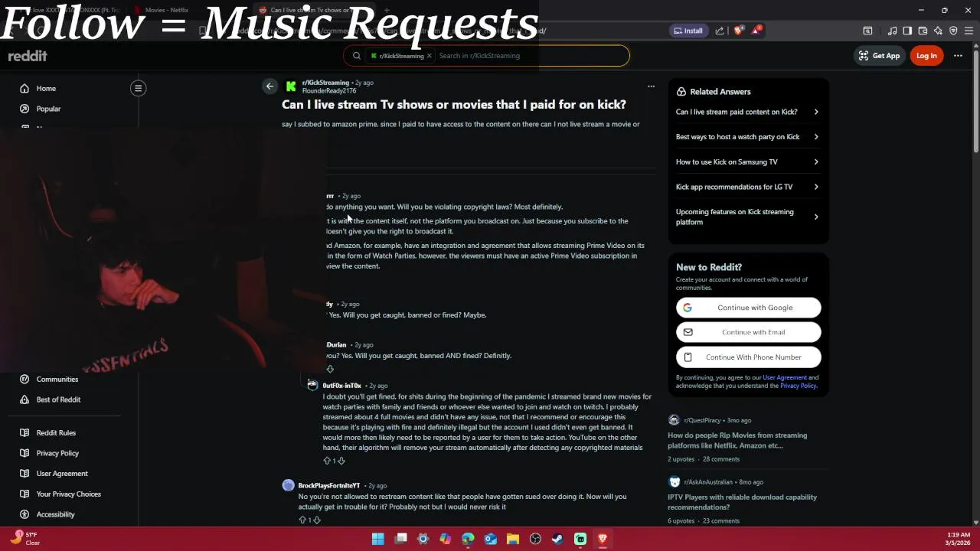This screenshot has height=551, width=980.
Task: Open the sidebar Privacy Policy entry
Action: click(57, 453)
